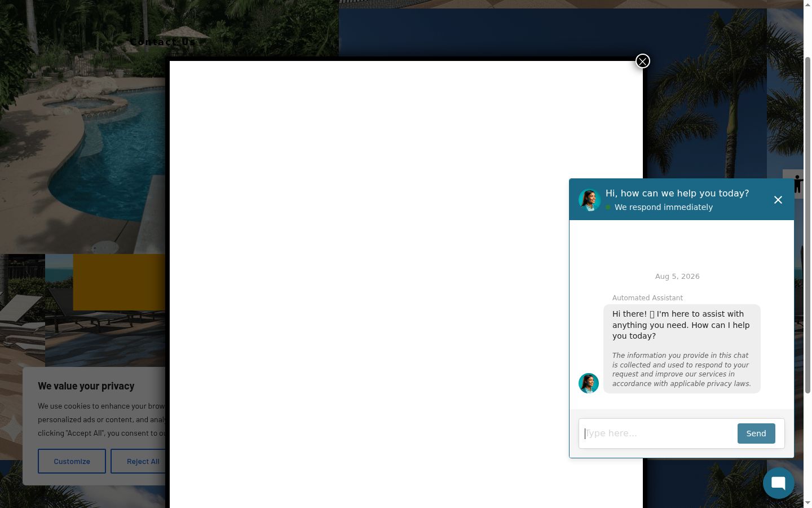
Task: Click the chat launcher bubble icon
Action: [779, 483]
